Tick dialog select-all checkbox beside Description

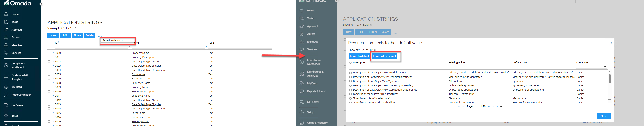pyautogui.click(x=350, y=63)
